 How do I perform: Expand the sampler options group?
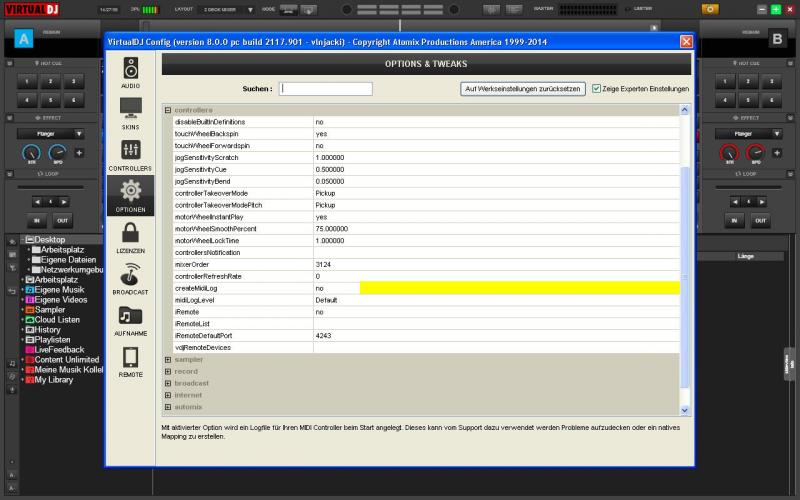(x=168, y=359)
